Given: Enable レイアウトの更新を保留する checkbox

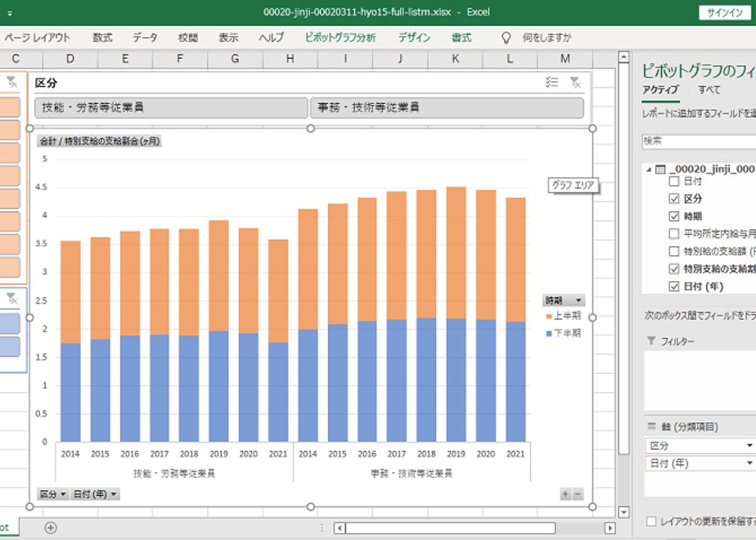Looking at the screenshot, I should click(651, 521).
